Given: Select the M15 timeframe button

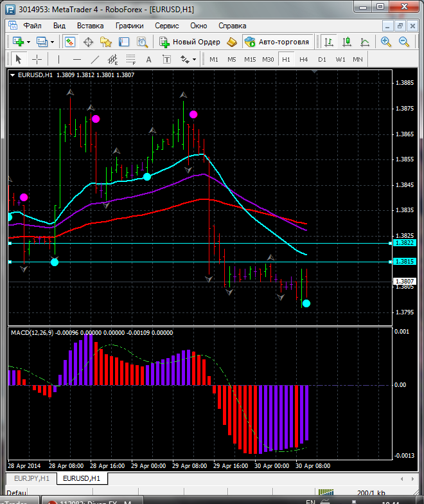Looking at the screenshot, I should [250, 59].
